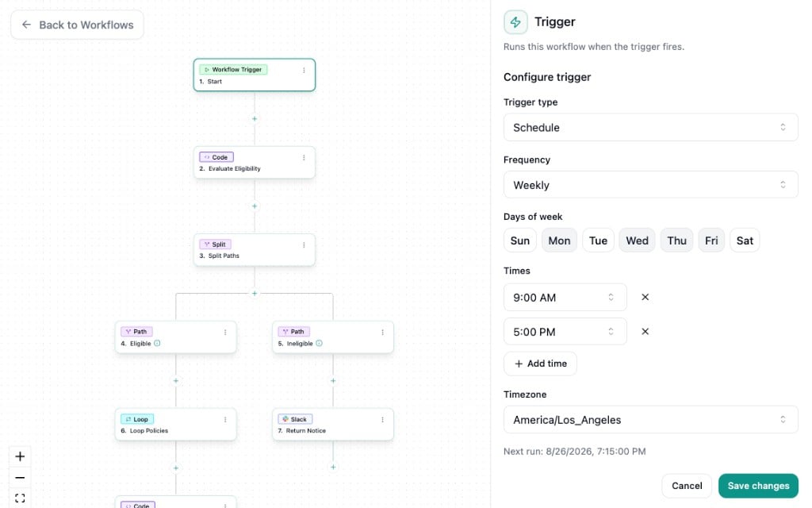Deselect Mon day chip

click(x=559, y=241)
